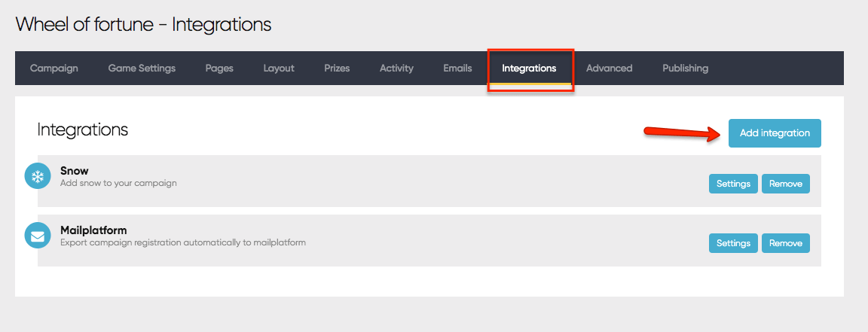
Task: Open the Pages tab
Action: point(219,69)
